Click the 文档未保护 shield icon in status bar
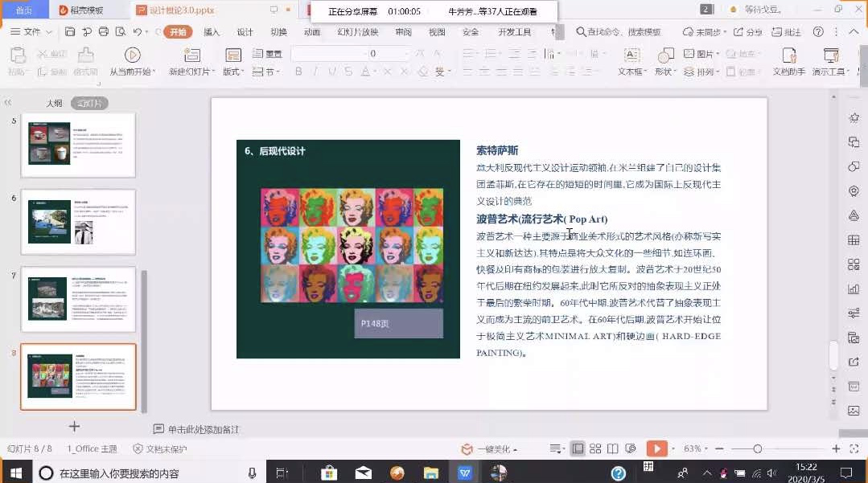Screen dimensions: 868x483 click(138, 448)
